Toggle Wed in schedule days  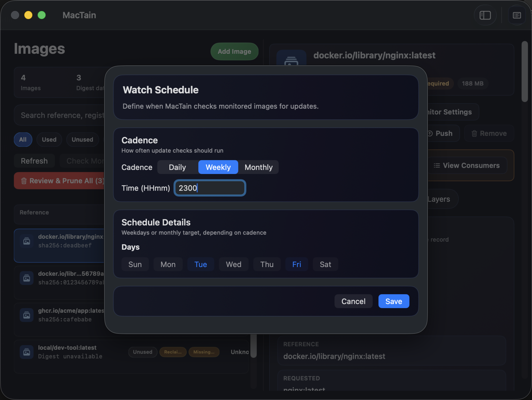(233, 264)
